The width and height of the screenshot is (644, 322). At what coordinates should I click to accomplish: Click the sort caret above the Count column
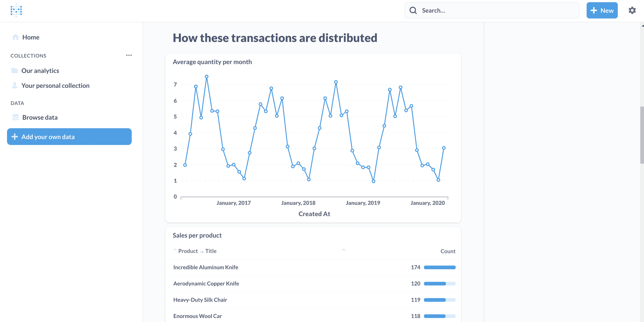point(344,250)
